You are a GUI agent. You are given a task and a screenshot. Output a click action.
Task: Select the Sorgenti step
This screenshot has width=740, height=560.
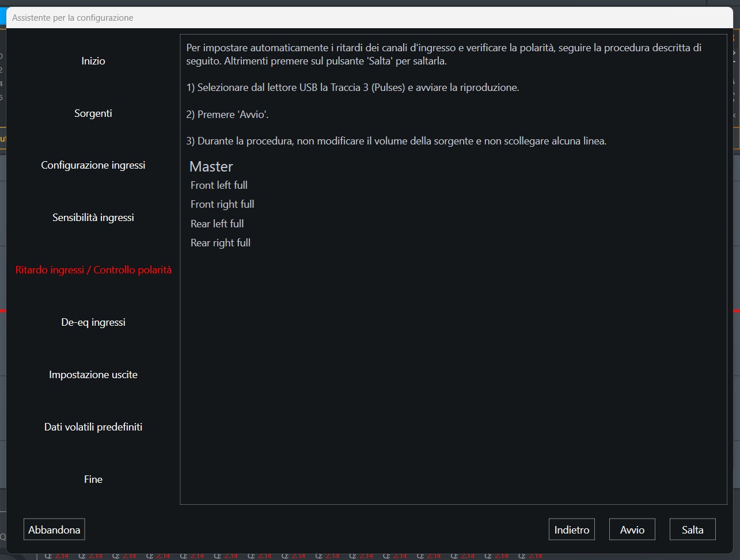(93, 113)
